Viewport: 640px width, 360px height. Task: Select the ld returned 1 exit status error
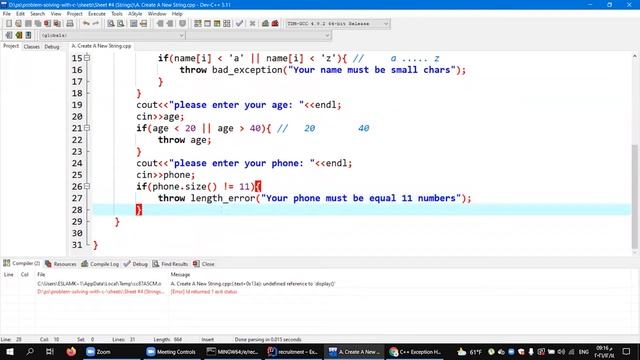pyautogui.click(x=204, y=291)
